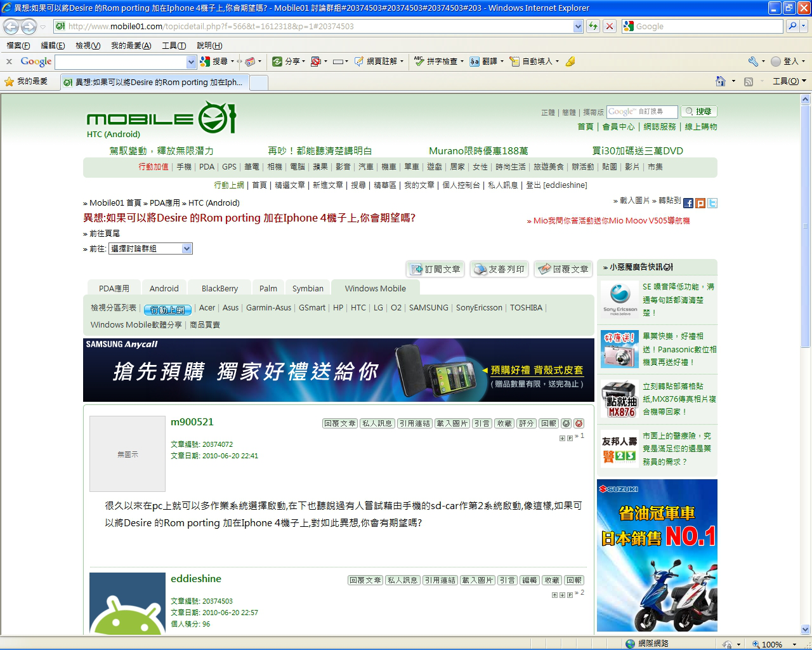
Task: Click the SAMSUNG brand link
Action: 429,307
